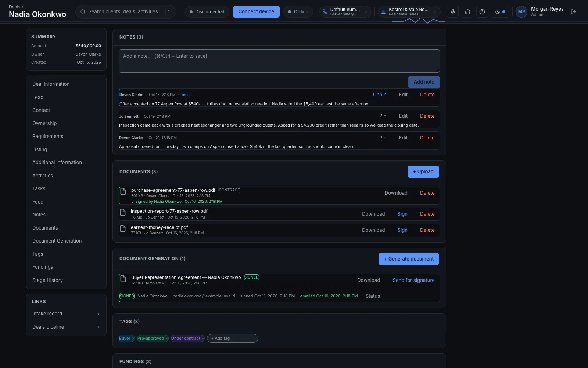Click the arrow next to Intake record
The width and height of the screenshot is (588, 368).
(98, 314)
